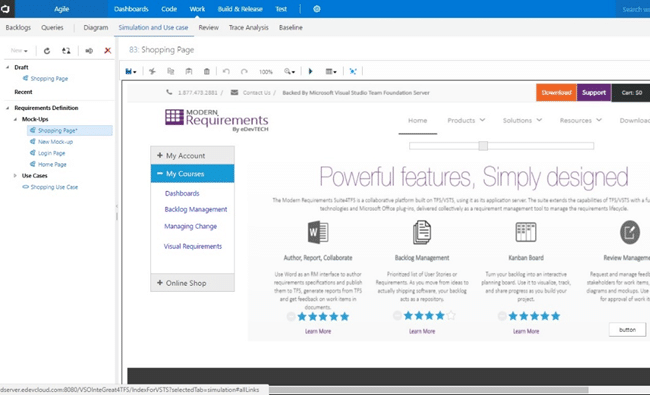Click the play simulation icon
650x395 pixels.
(x=310, y=71)
